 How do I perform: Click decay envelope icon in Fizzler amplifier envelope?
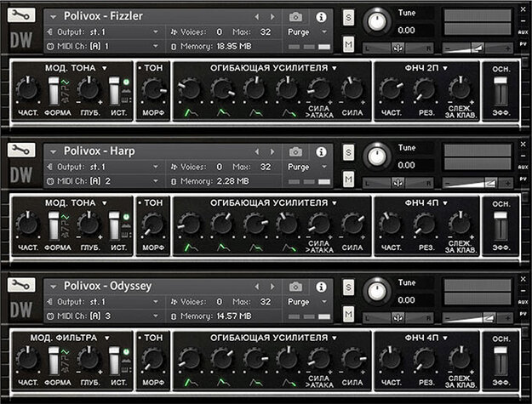pos(223,113)
